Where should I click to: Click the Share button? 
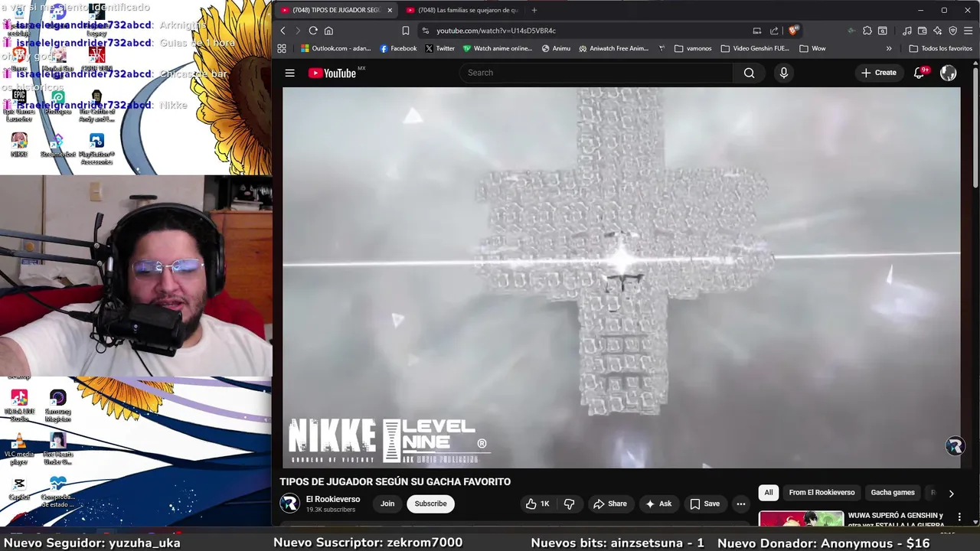pos(610,504)
